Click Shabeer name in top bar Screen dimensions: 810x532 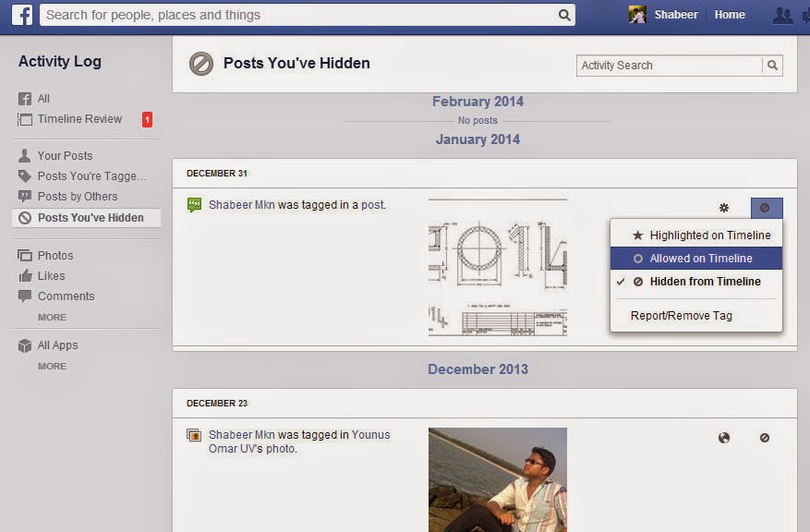[x=676, y=15]
